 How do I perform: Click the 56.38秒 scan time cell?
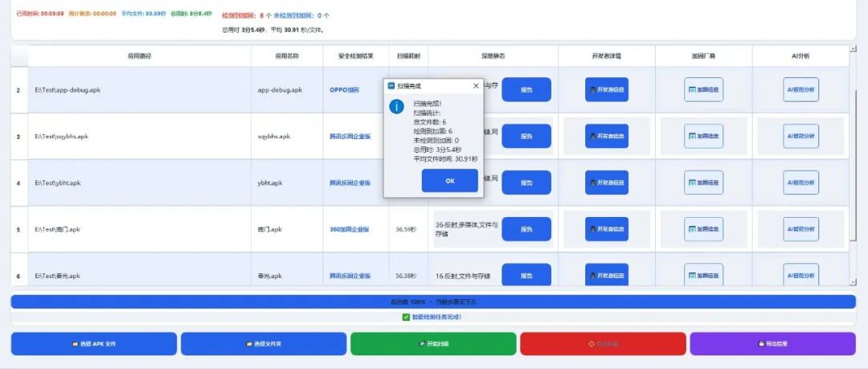408,270
